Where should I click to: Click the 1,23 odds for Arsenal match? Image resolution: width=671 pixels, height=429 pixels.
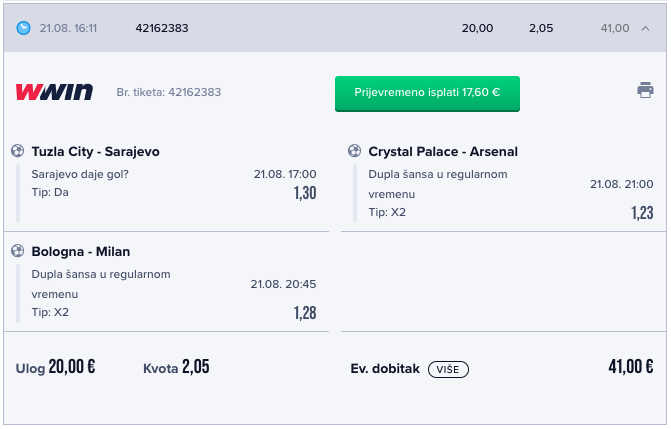pyautogui.click(x=642, y=213)
